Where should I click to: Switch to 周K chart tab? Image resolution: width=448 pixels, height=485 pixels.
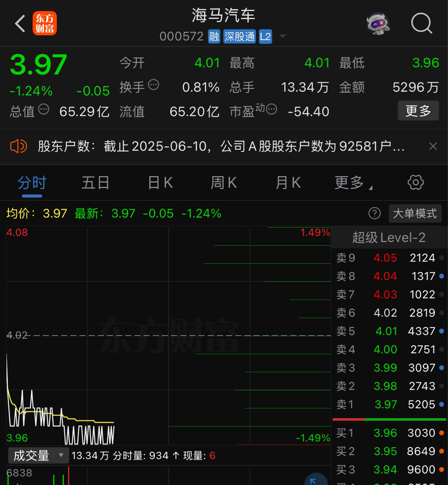[224, 182]
